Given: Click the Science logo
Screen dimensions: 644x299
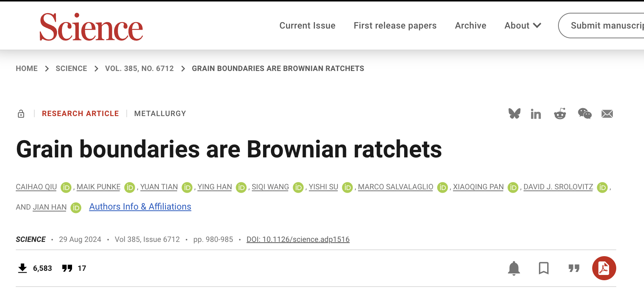Looking at the screenshot, I should coord(91,27).
